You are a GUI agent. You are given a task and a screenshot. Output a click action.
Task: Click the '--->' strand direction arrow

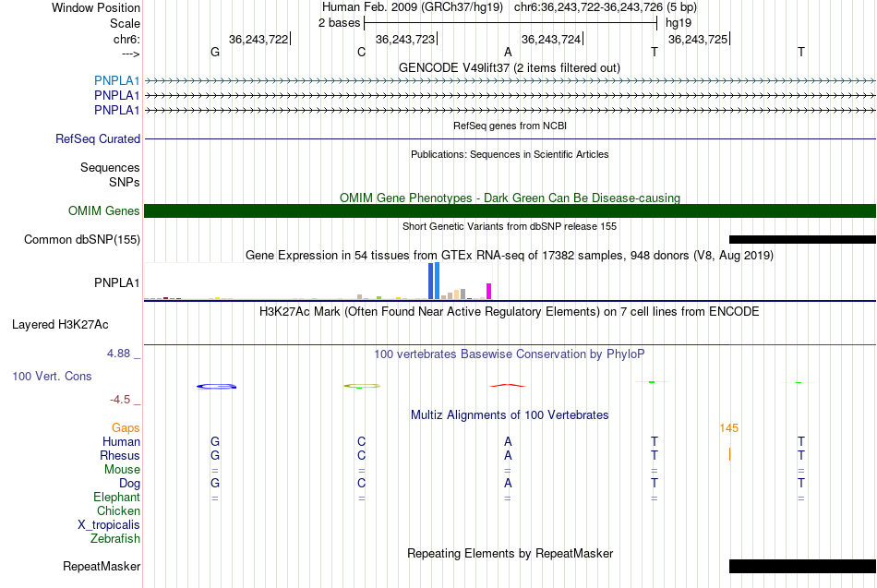[x=130, y=54]
